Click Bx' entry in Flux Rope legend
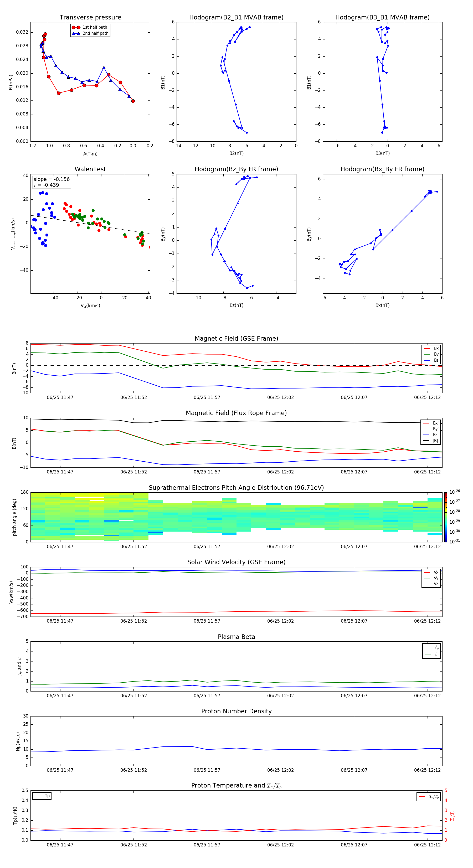The height and width of the screenshot is (868, 473). (431, 423)
